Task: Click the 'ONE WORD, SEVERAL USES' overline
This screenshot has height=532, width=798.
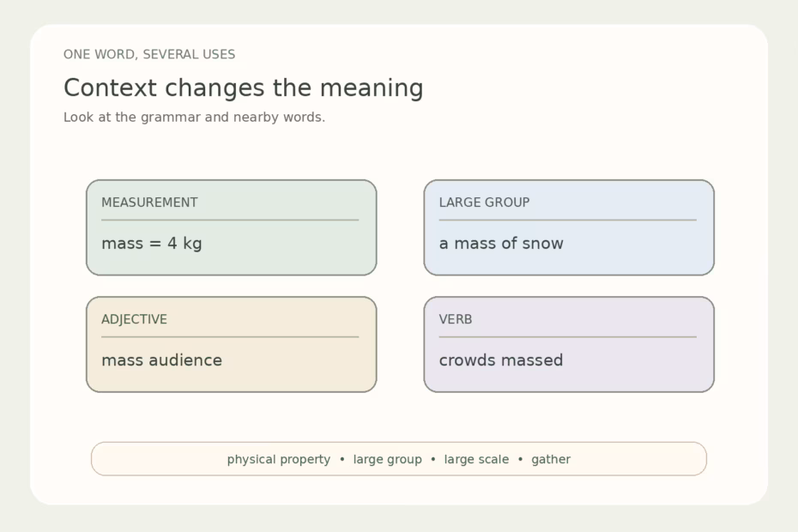Action: pos(149,54)
